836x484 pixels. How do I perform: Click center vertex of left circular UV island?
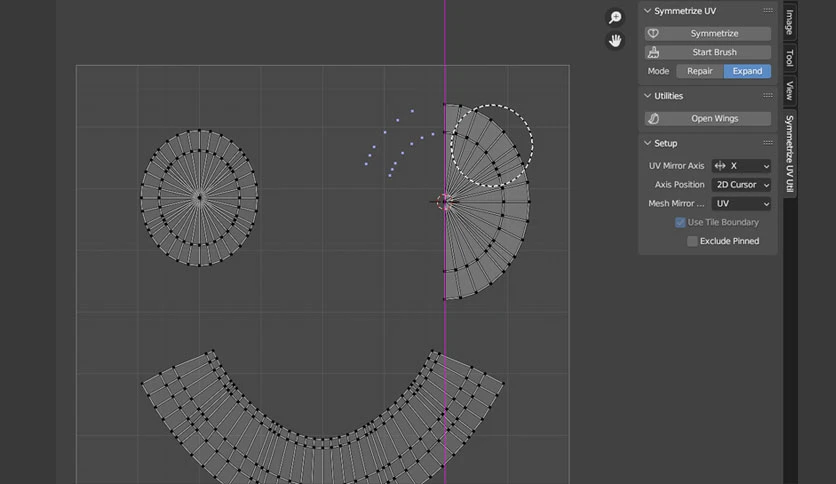(x=199, y=197)
